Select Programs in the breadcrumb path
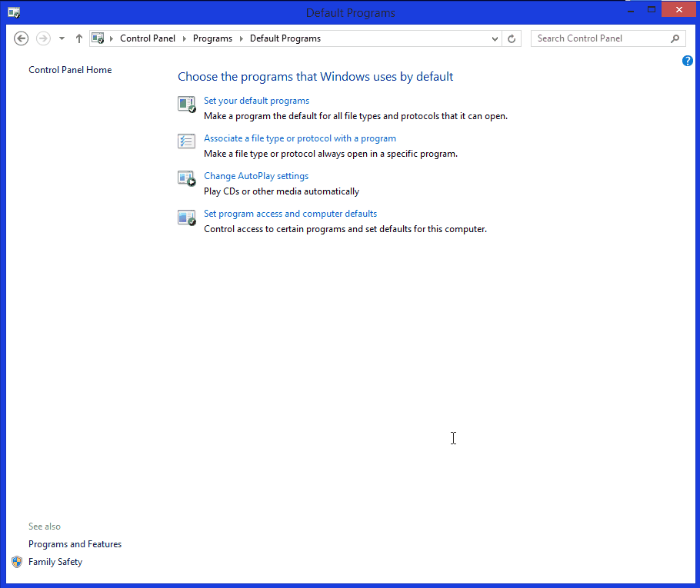The height and width of the screenshot is (588, 700). 212,38
